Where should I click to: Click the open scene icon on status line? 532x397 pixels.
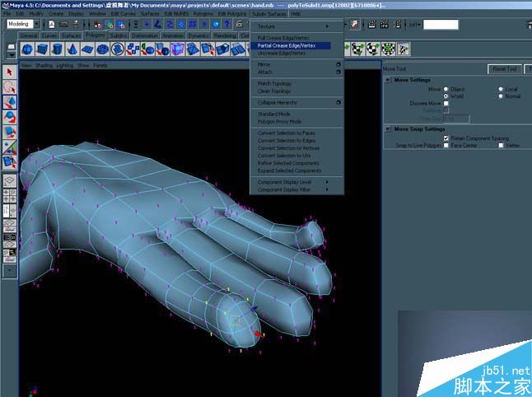(63, 24)
